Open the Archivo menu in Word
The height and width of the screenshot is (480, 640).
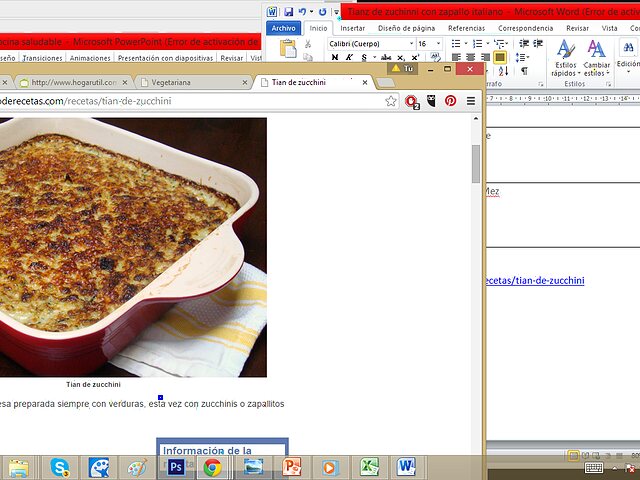284,28
